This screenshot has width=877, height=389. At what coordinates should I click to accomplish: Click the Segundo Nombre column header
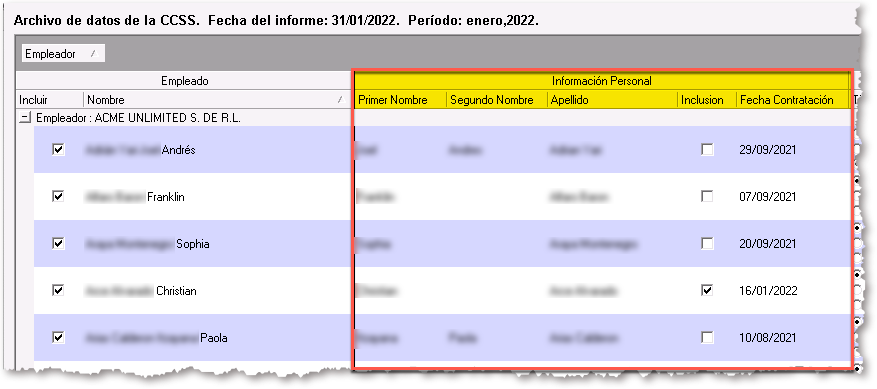[x=497, y=100]
